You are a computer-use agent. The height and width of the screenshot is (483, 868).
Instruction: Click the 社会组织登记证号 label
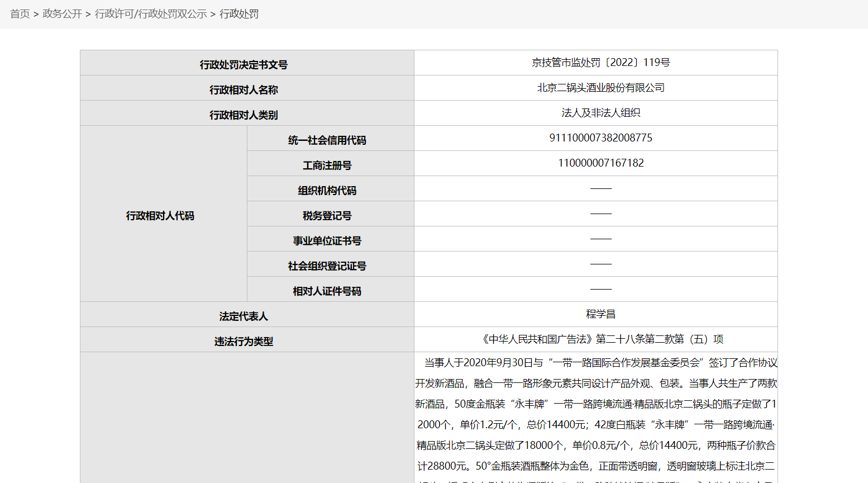click(x=327, y=266)
